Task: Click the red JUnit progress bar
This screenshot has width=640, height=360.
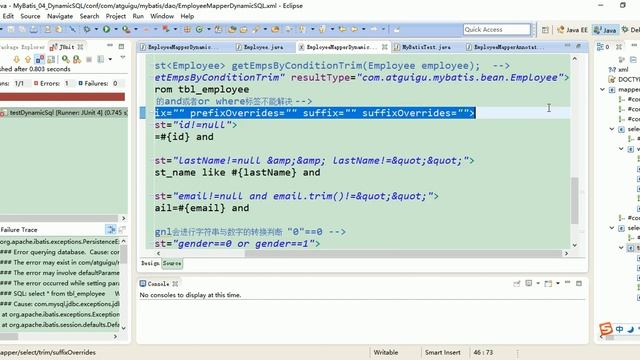Action: click(x=62, y=97)
